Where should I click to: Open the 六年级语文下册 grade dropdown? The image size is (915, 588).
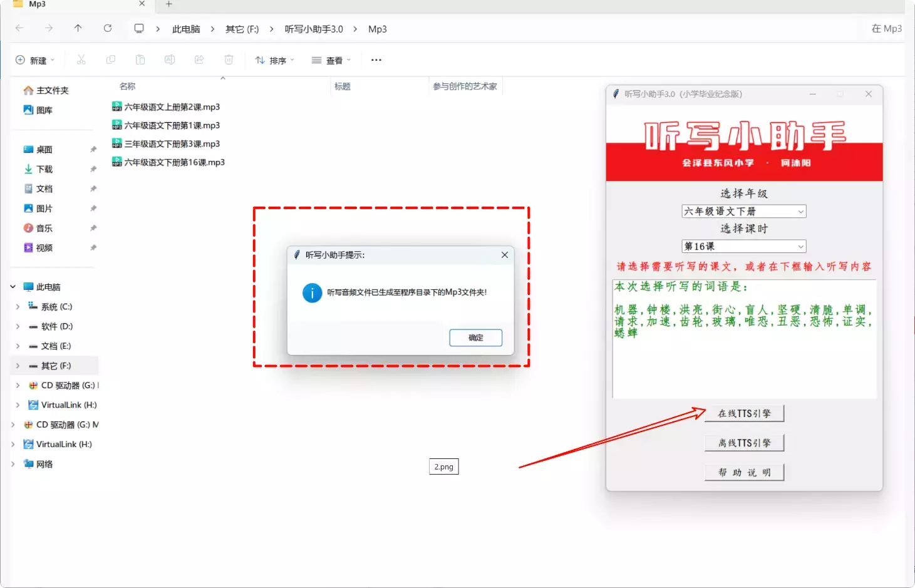pos(743,211)
